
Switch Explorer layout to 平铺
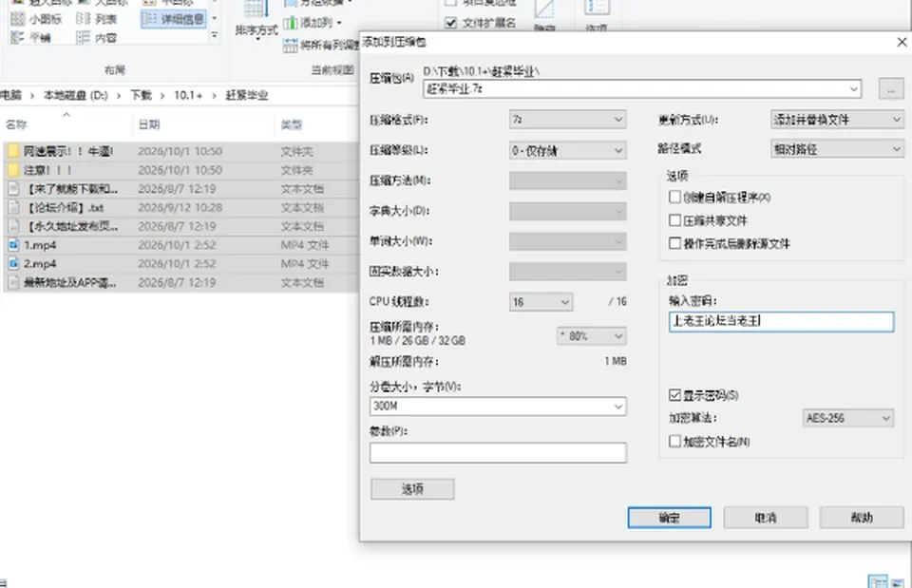(31, 38)
